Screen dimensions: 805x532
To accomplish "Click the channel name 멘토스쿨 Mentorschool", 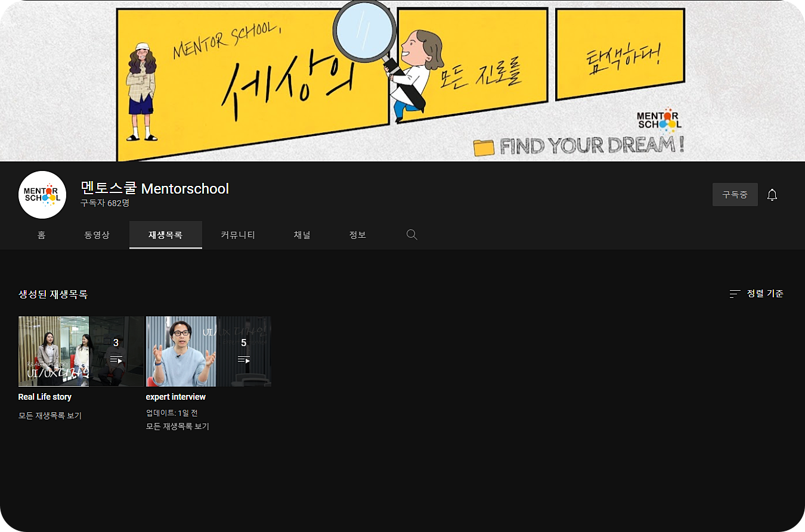I will pyautogui.click(x=154, y=189).
